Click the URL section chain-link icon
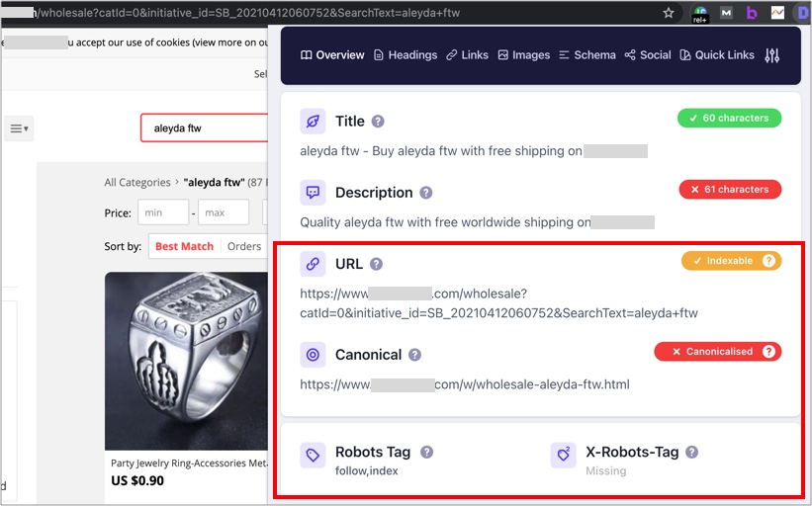 313,265
